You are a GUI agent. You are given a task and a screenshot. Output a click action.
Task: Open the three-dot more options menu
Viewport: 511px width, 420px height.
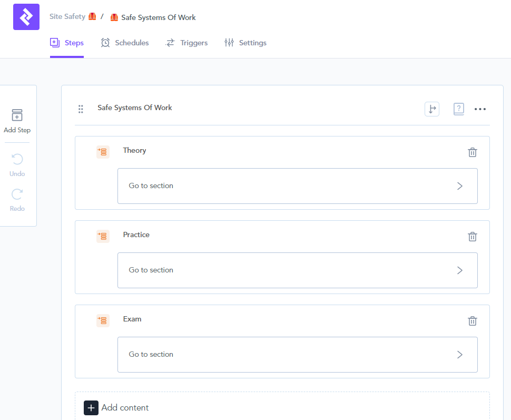[480, 109]
